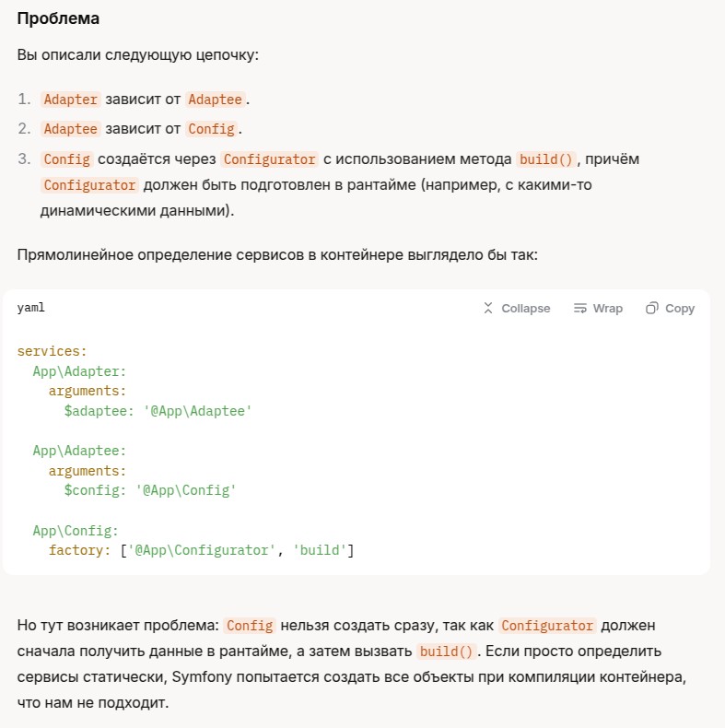The width and height of the screenshot is (725, 728).
Task: Click the Wrap lines icon
Action: (580, 309)
